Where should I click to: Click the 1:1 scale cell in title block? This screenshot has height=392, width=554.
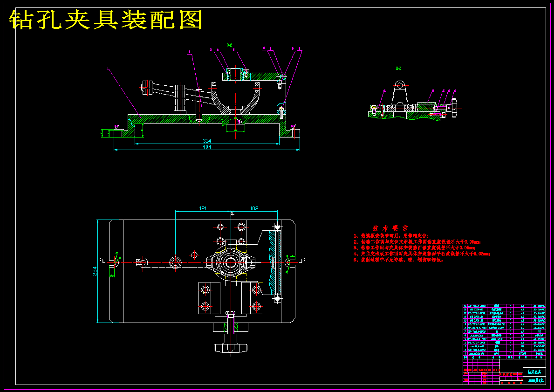click(519, 378)
